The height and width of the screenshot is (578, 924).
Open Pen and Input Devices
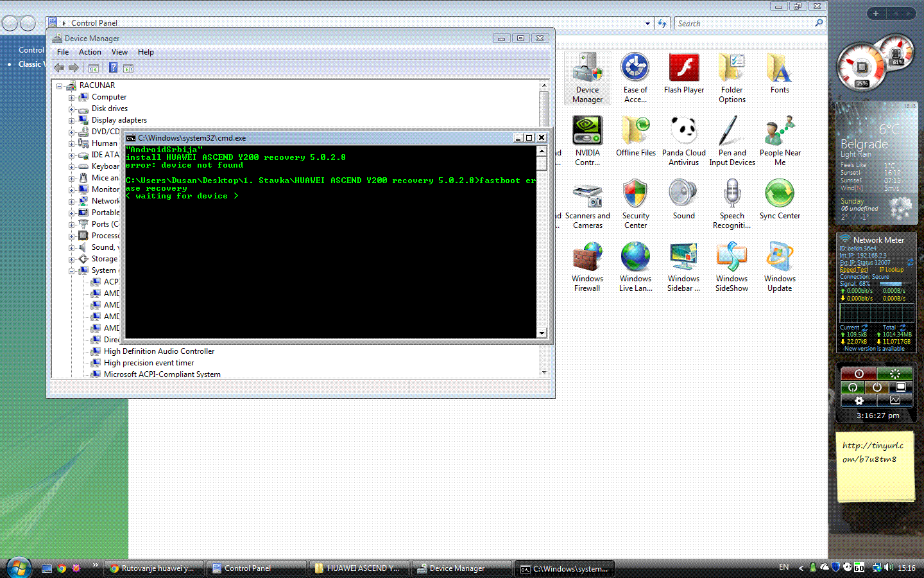click(732, 141)
